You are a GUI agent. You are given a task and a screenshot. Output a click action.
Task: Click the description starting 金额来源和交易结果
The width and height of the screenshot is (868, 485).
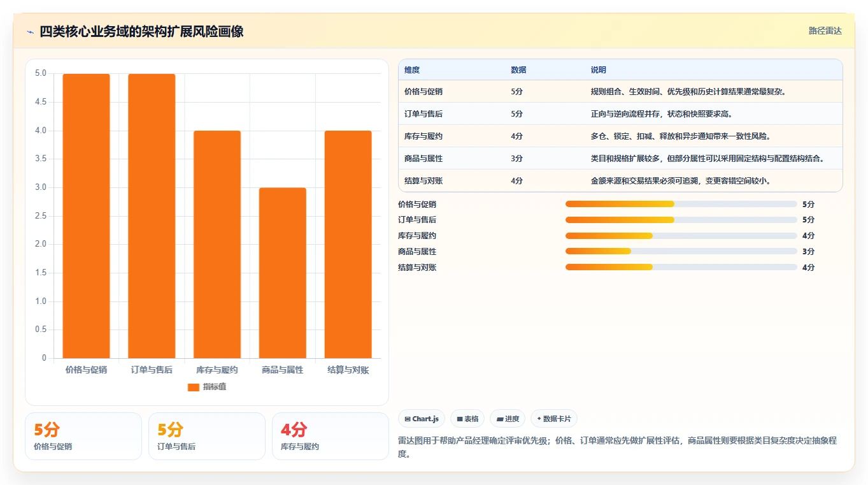coord(681,181)
